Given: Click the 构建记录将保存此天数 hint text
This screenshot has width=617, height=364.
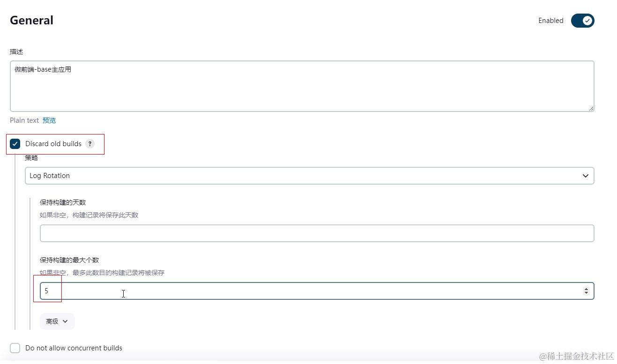Looking at the screenshot, I should point(89,215).
